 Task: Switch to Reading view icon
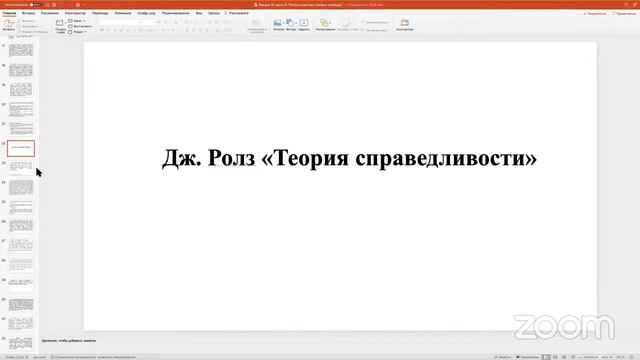pos(564,357)
